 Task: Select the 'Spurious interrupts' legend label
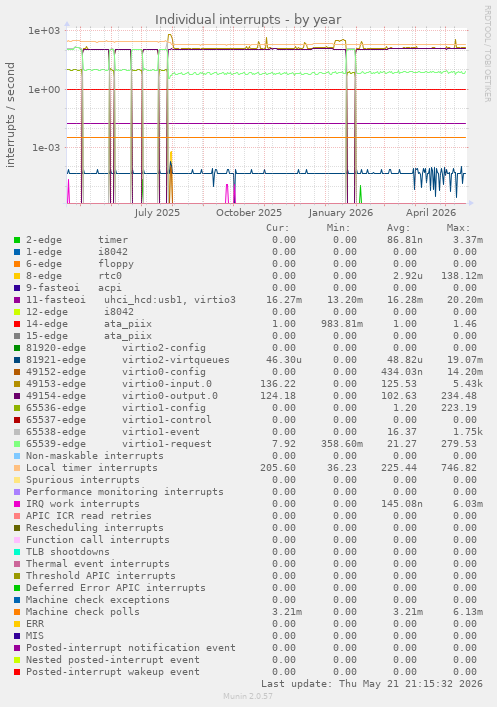coord(83,479)
